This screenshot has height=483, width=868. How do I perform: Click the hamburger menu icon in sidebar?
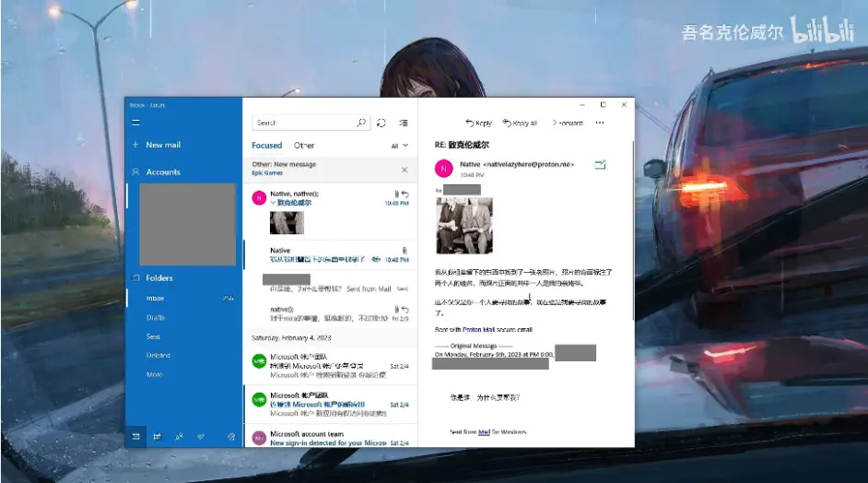coord(135,123)
